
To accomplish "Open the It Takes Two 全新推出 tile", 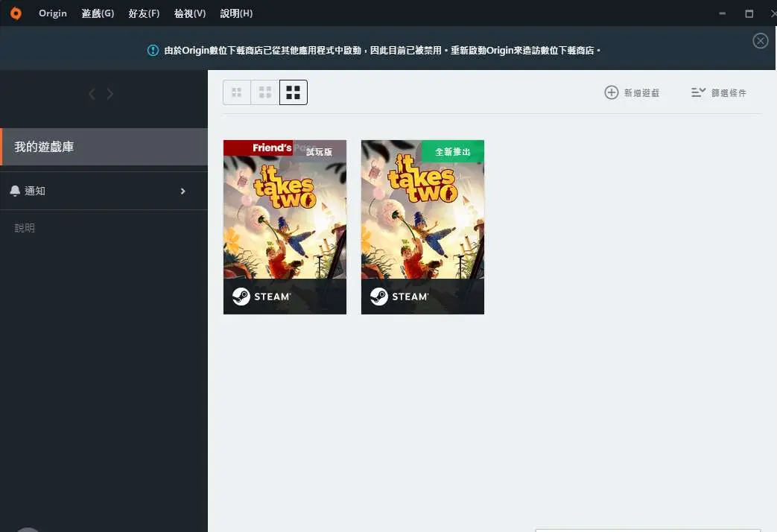I will pos(422,227).
